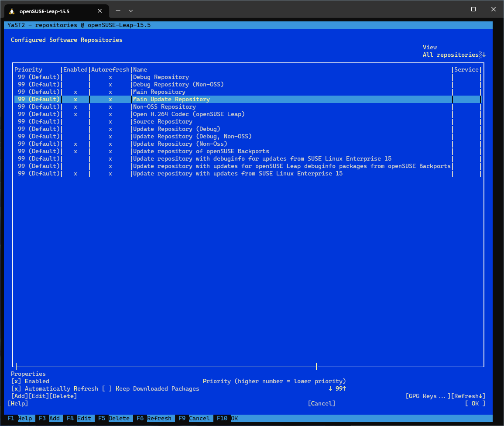Open the GPG Keys... dialog
The image size is (504, 426).
pos(428,396)
